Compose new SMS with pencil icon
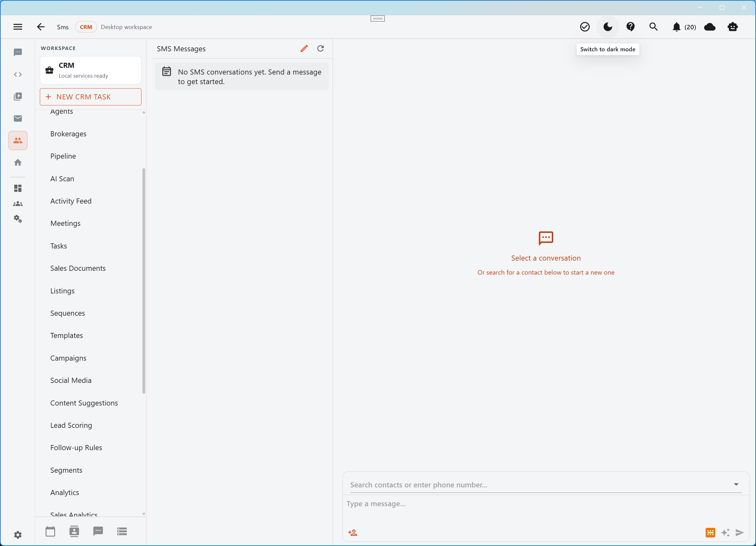 [304, 49]
